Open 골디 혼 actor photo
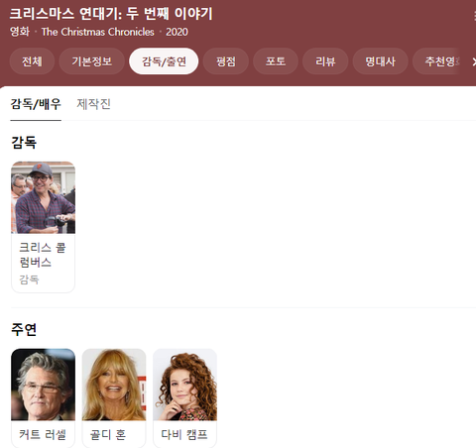476x448 pixels. pos(114,385)
